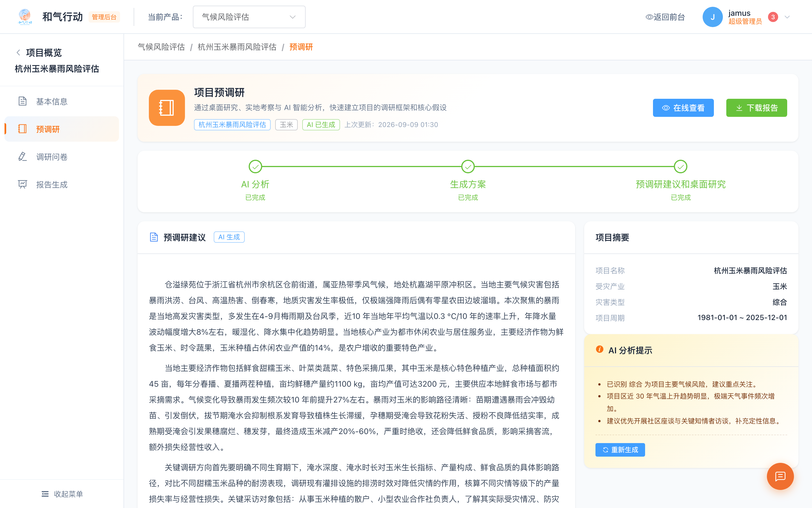
Task: Click the AI 分析 step check circle
Action: 255,166
